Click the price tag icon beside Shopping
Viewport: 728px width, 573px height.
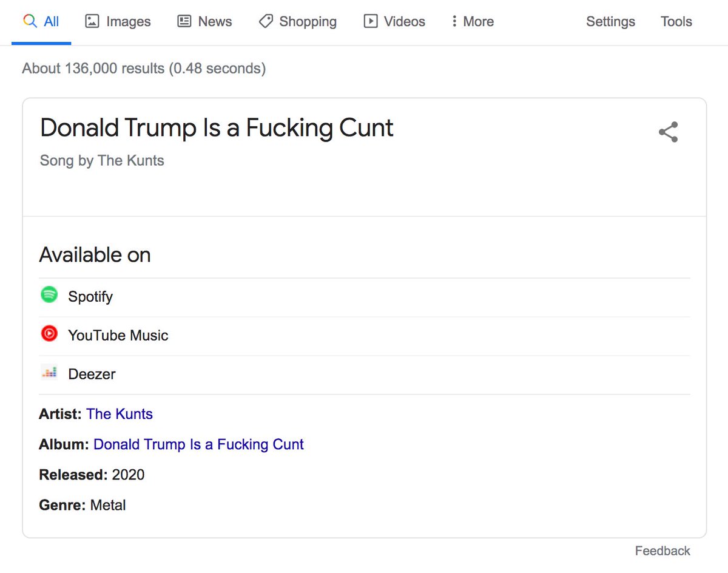coord(266,21)
